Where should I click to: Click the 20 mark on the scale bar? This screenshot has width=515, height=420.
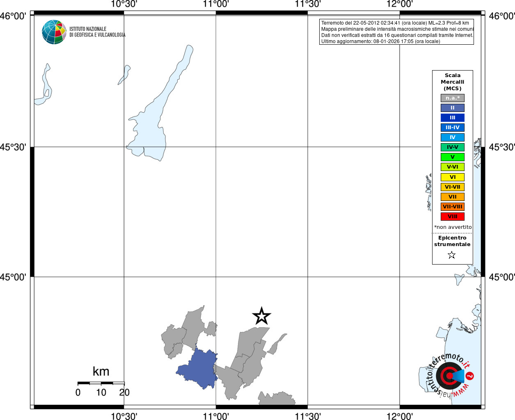pos(124,393)
